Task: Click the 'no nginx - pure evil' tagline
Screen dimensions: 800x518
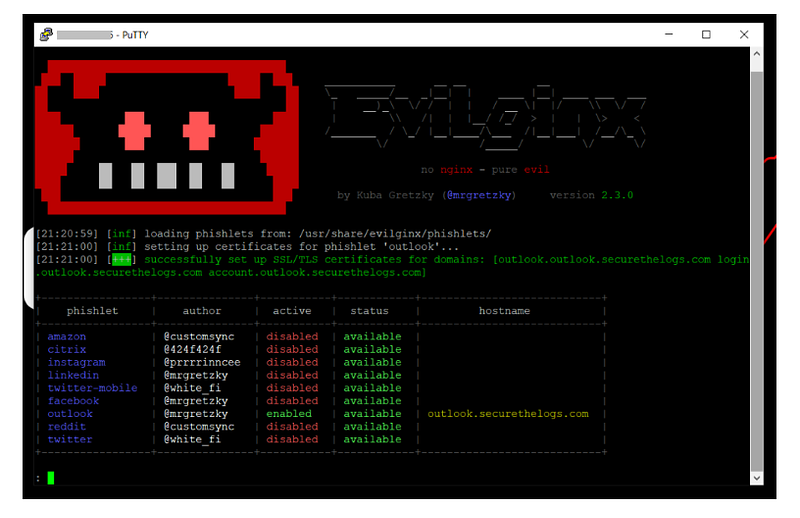Action: (x=485, y=169)
